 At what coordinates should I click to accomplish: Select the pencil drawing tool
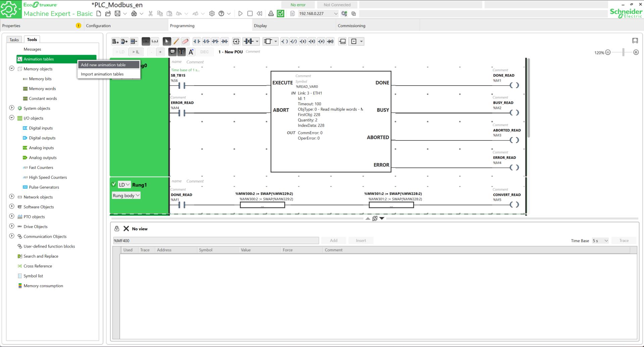click(176, 41)
